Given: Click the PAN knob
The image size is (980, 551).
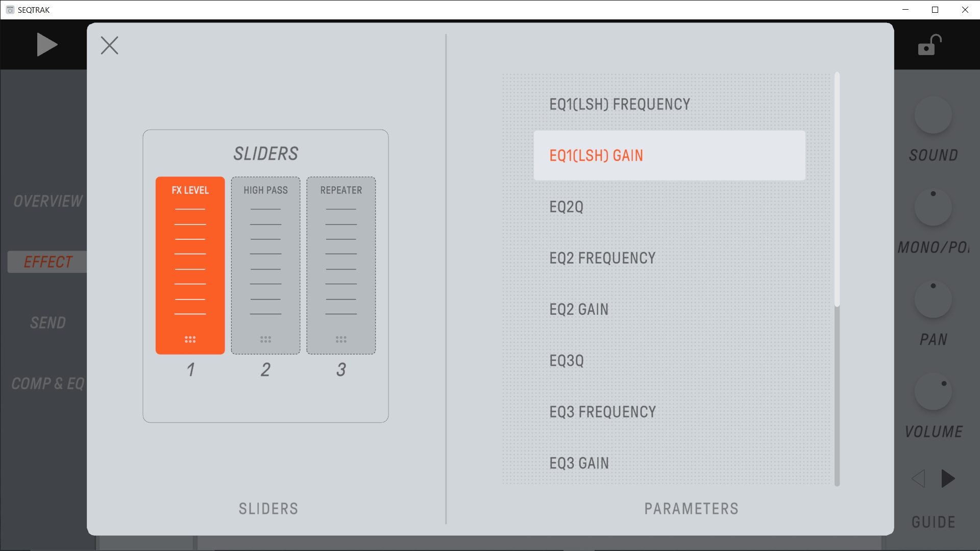Looking at the screenshot, I should [x=933, y=300].
